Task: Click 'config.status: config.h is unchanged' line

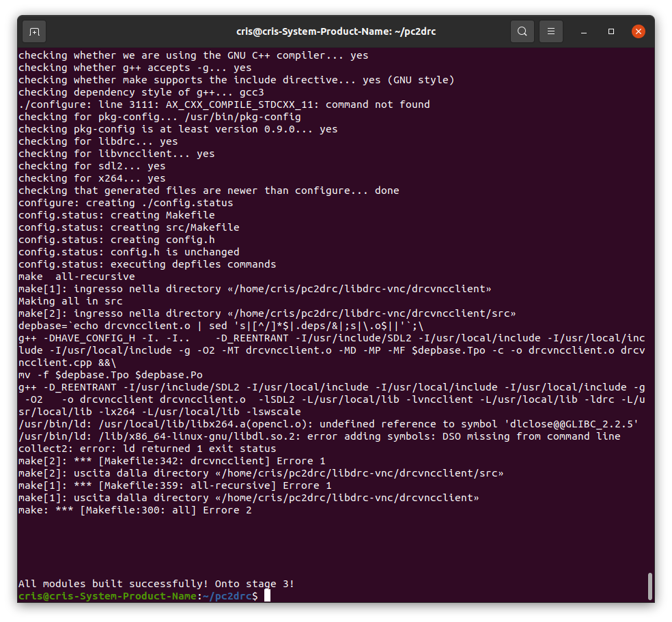Action: 128,252
